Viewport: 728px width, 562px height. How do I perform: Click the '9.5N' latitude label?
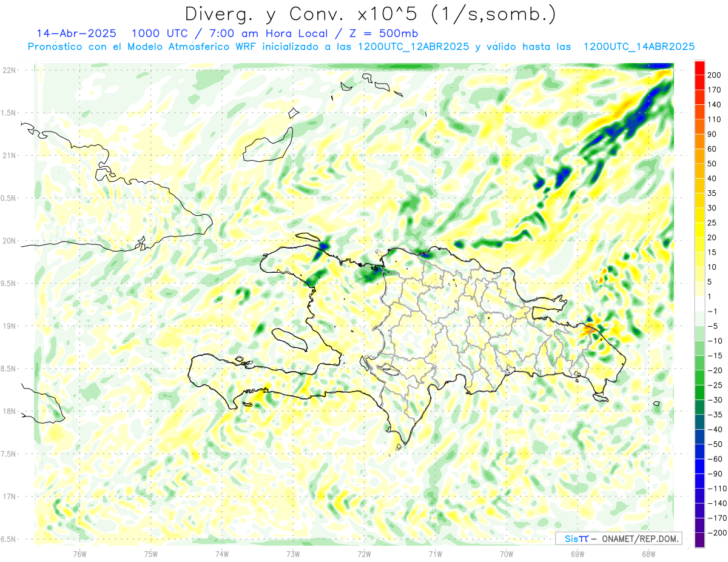(9, 283)
